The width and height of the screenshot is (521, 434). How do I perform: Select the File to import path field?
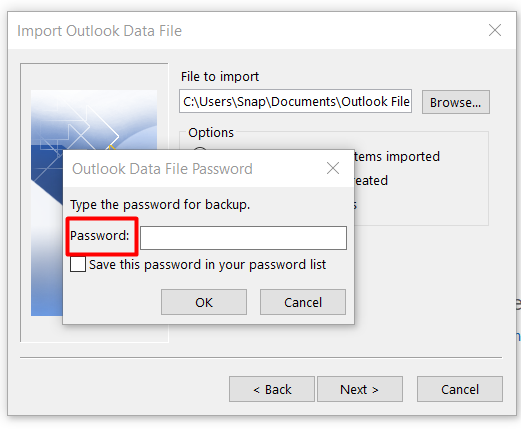click(x=295, y=101)
